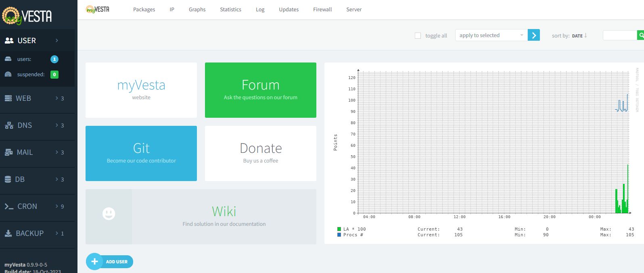644x273 pixels.
Task: Click the suspended users icon
Action: (x=8, y=74)
